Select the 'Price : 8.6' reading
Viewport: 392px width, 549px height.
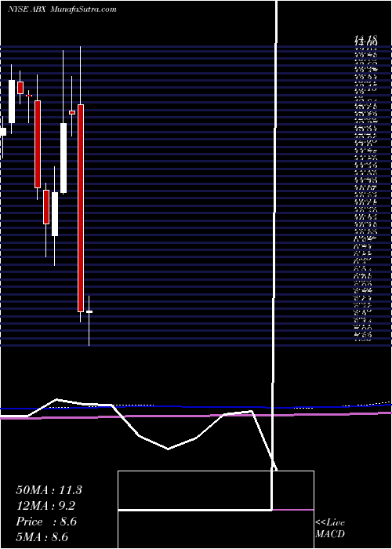46,522
